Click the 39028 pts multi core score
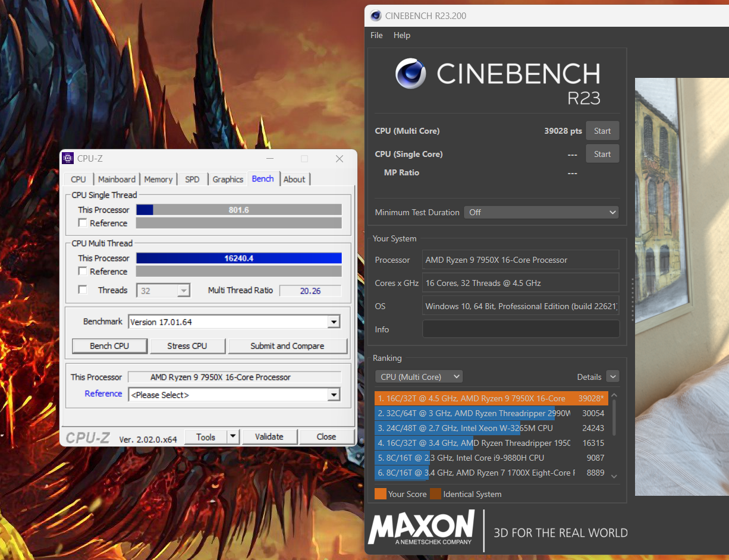 click(563, 131)
